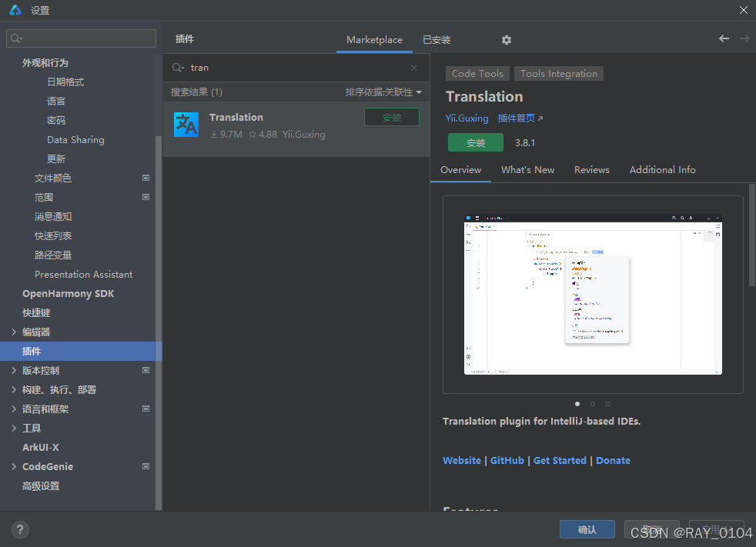Open the Additional Info tab
This screenshot has width=756, height=547.
[x=662, y=170]
